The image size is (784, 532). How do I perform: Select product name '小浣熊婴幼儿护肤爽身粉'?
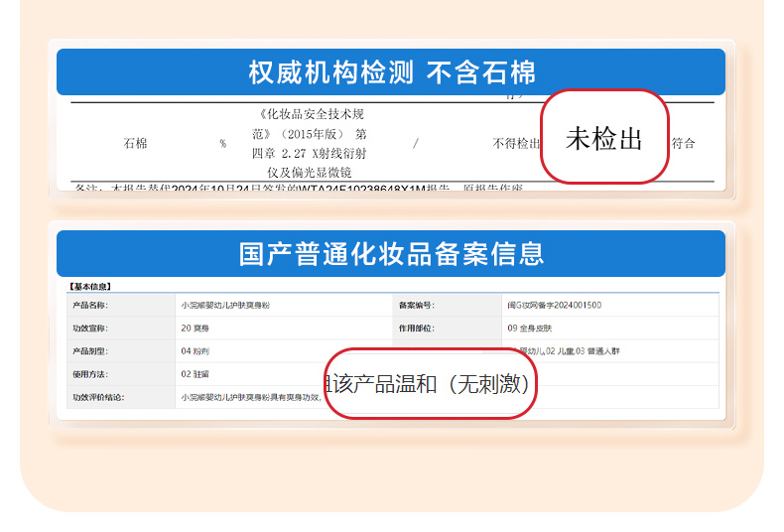(x=224, y=306)
